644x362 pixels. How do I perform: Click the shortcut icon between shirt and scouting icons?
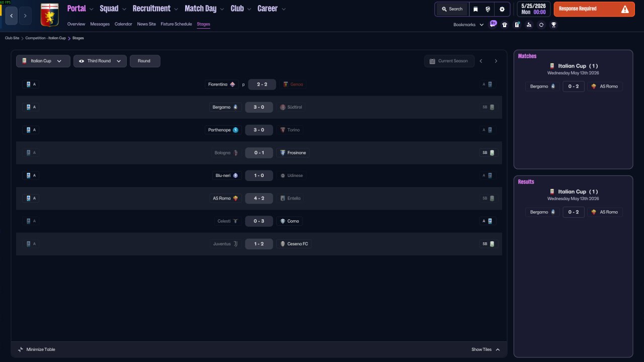pyautogui.click(x=517, y=25)
